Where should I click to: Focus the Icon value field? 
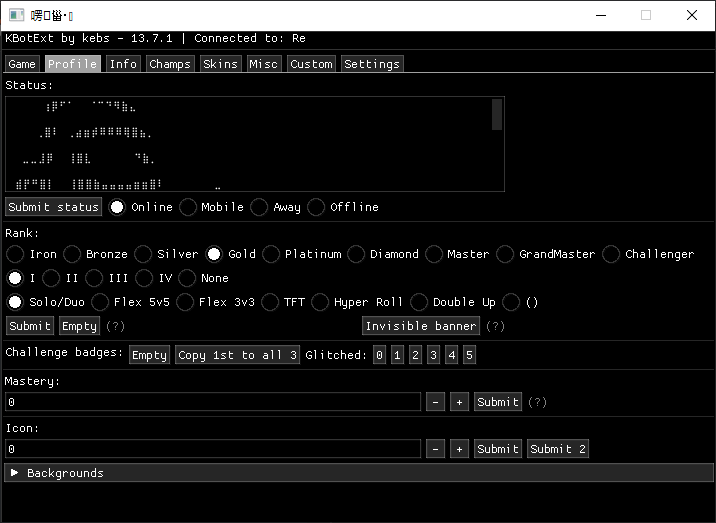click(213, 449)
